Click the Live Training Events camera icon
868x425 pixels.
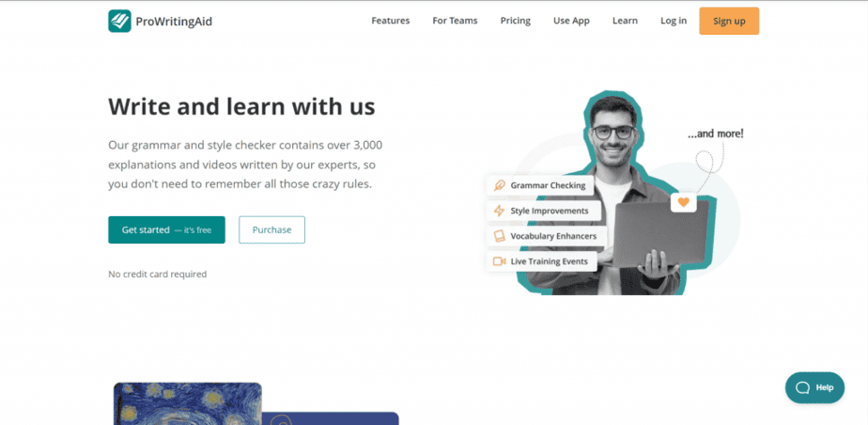[x=500, y=261]
